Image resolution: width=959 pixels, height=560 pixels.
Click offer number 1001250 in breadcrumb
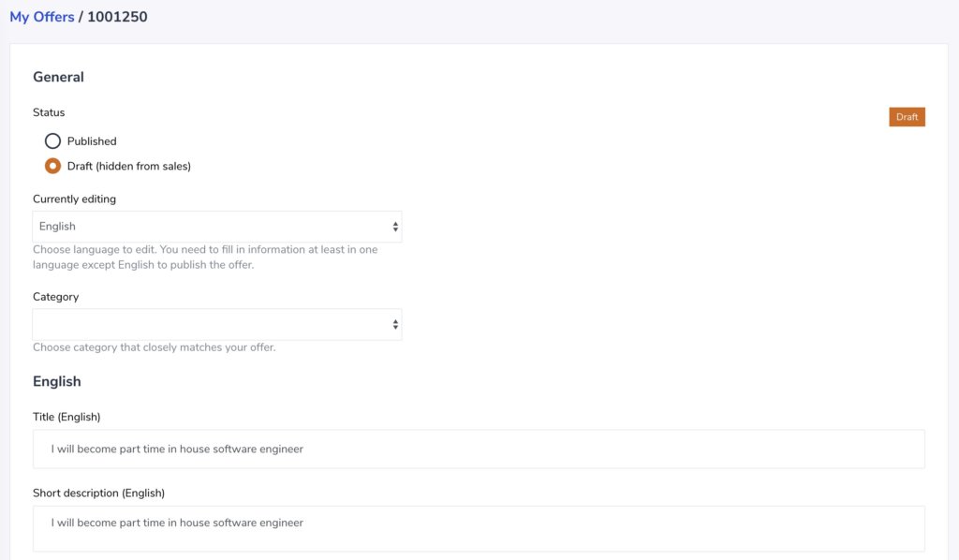(x=117, y=17)
